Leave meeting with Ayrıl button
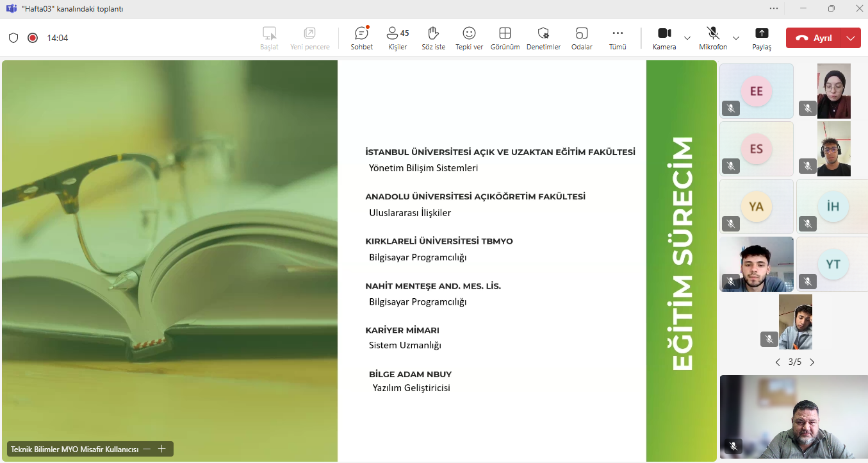This screenshot has width=868, height=463. [814, 38]
